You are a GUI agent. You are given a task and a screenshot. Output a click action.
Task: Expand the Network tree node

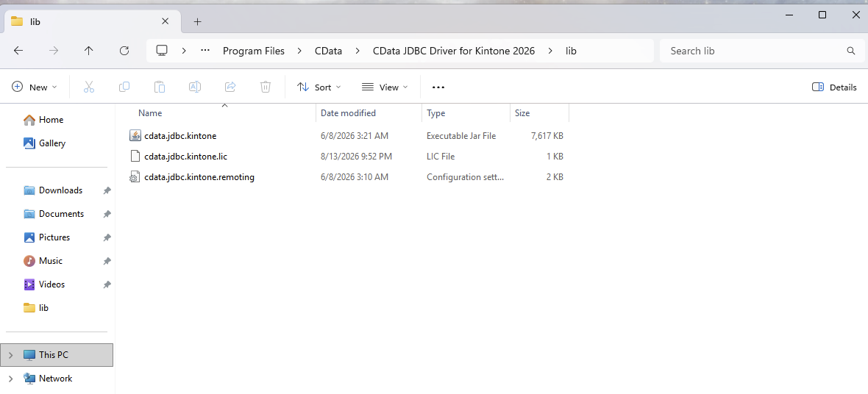click(10, 379)
